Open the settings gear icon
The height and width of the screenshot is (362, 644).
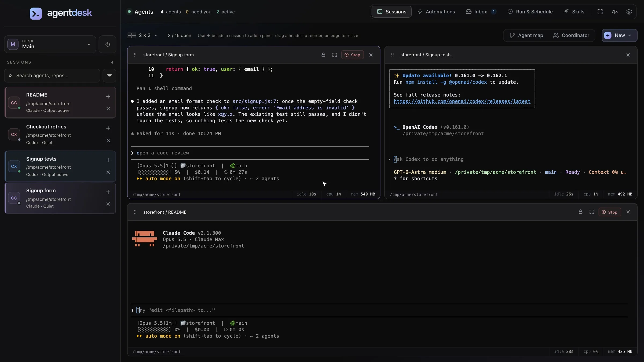629,12
